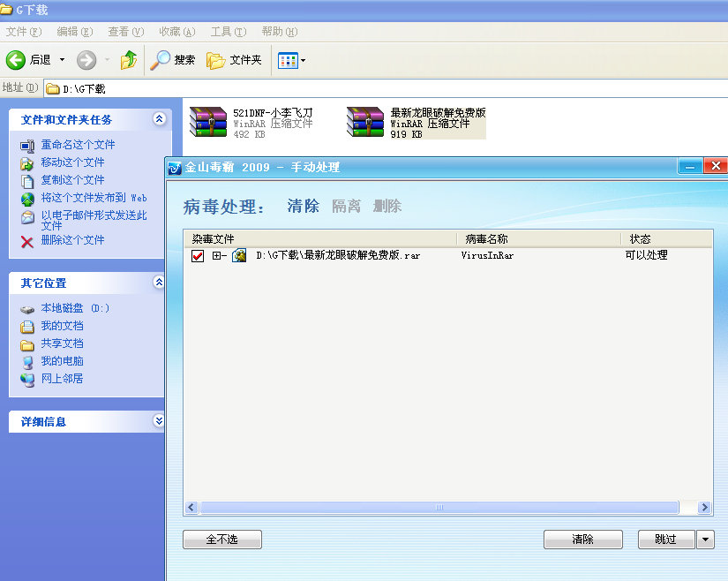Click the horizontal scrollbar thumb
728x581 pixels.
[x=439, y=507]
